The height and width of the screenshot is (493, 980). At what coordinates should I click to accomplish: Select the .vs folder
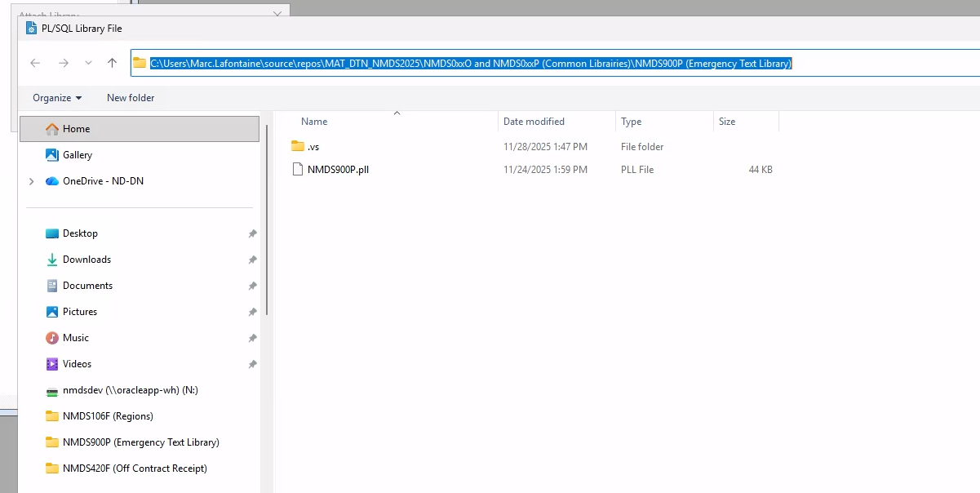point(313,147)
